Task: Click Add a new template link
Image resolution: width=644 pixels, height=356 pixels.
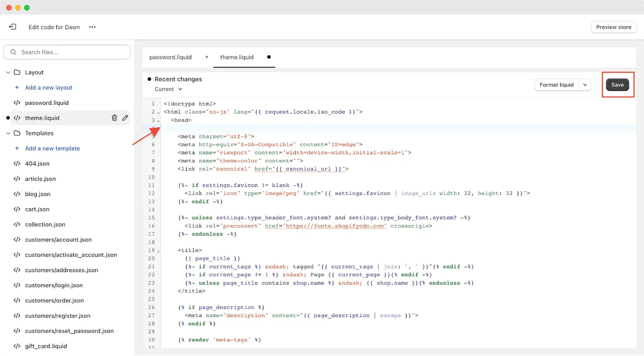Action: [52, 148]
